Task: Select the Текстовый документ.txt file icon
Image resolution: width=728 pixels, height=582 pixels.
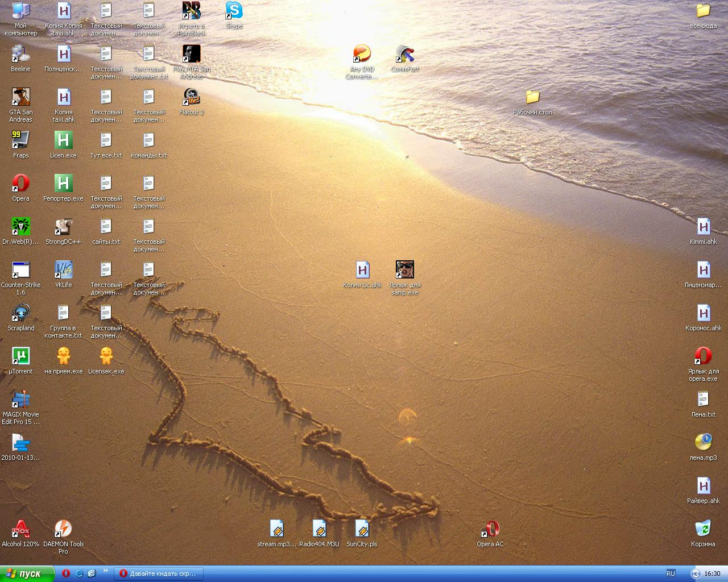Action: (x=149, y=62)
